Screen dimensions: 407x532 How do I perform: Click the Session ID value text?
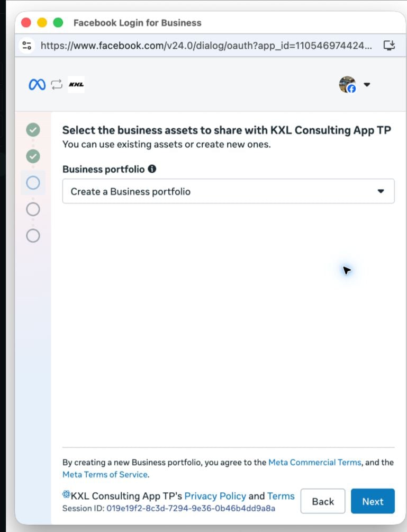[191, 508]
